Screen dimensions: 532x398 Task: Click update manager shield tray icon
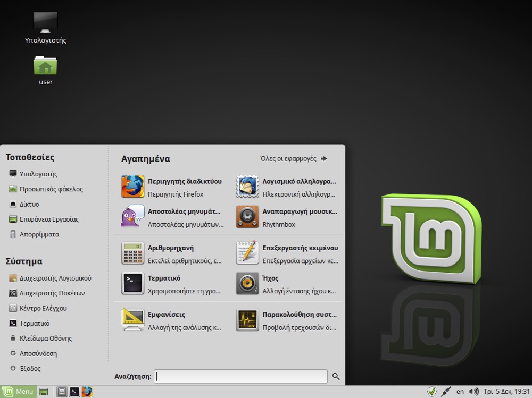click(x=431, y=392)
